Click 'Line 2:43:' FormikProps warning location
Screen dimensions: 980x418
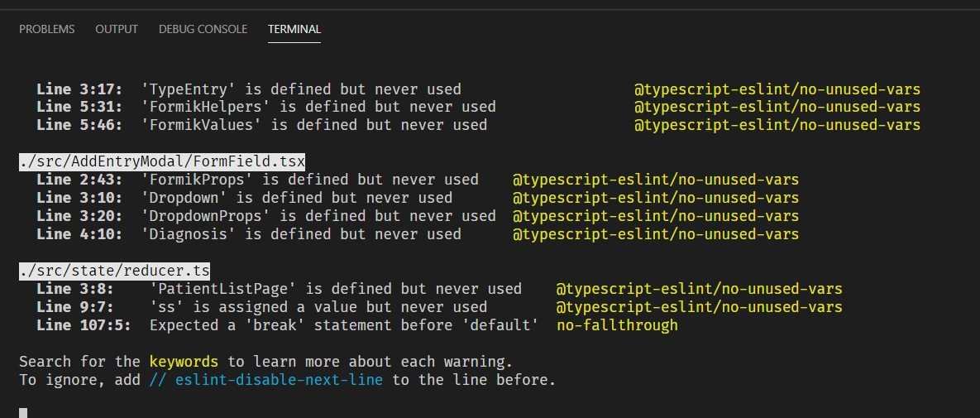[x=79, y=180]
